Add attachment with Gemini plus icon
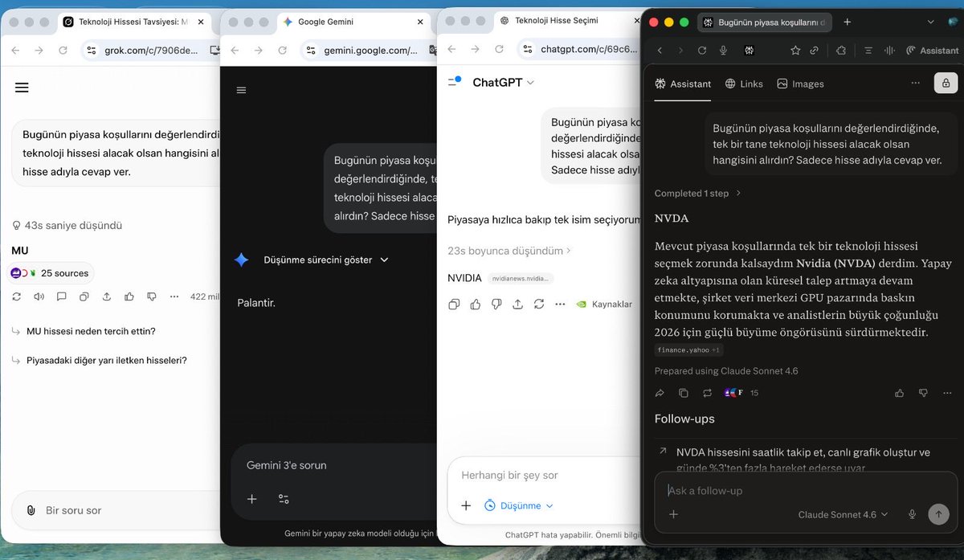The width and height of the screenshot is (964, 560). (251, 499)
